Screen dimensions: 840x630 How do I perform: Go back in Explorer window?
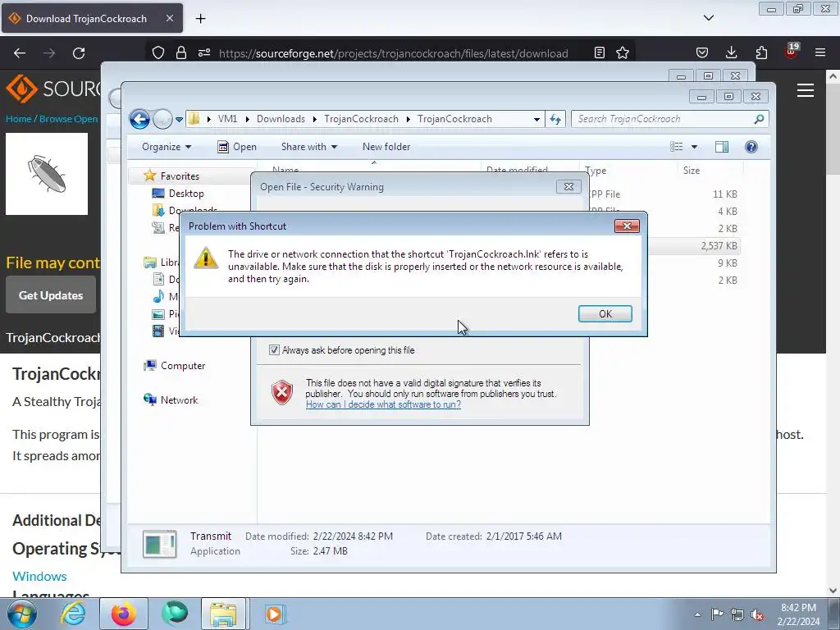139,119
